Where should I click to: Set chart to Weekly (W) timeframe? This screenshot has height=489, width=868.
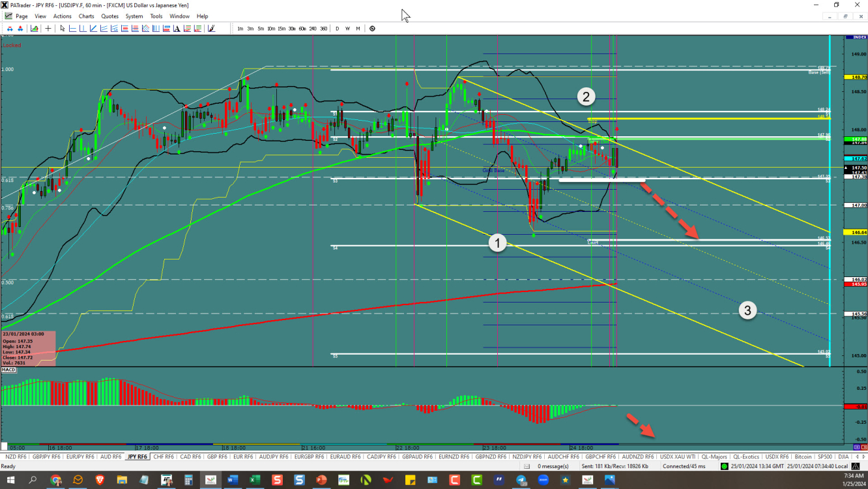click(x=347, y=29)
